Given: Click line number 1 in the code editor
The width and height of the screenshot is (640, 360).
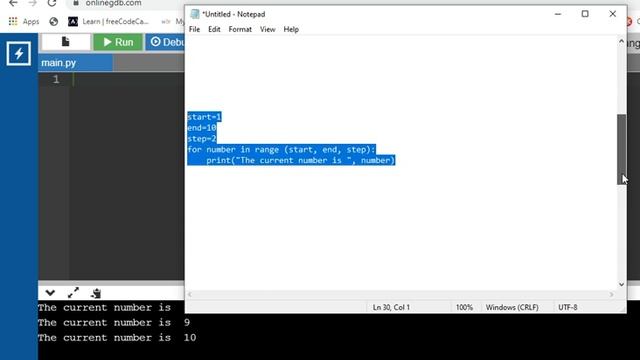Looking at the screenshot, I should pos(56,79).
